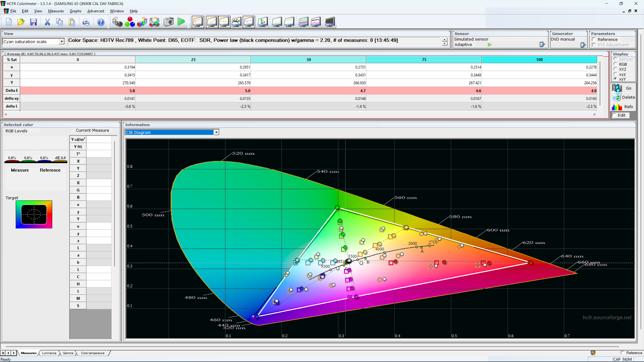
Task: Click the camera snapshot icon in toolbar
Action: [168, 22]
